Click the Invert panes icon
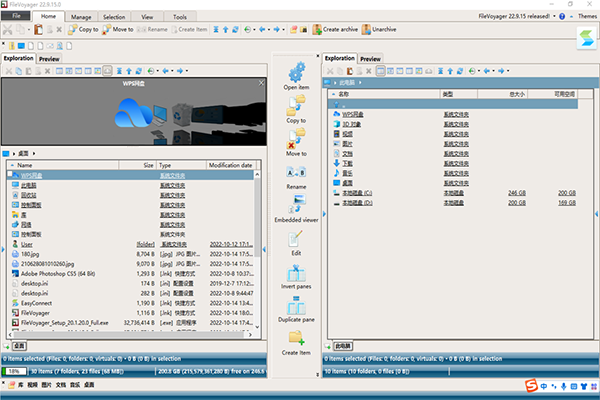Screen dimensions: 600x400 pos(296,273)
